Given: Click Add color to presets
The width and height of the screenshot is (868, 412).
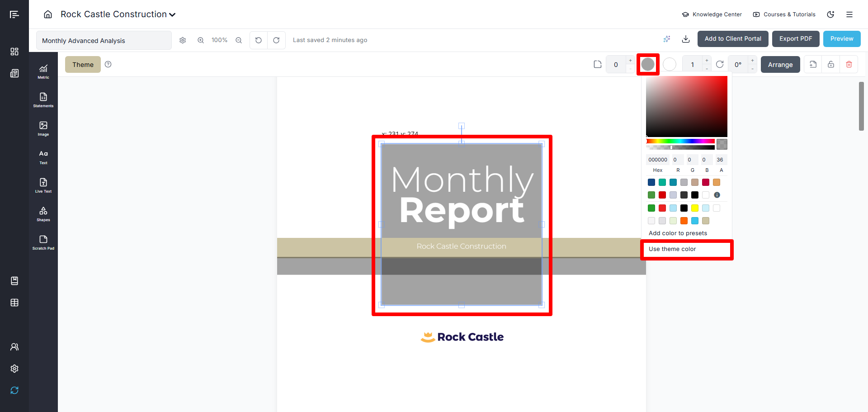Looking at the screenshot, I should pyautogui.click(x=678, y=233).
